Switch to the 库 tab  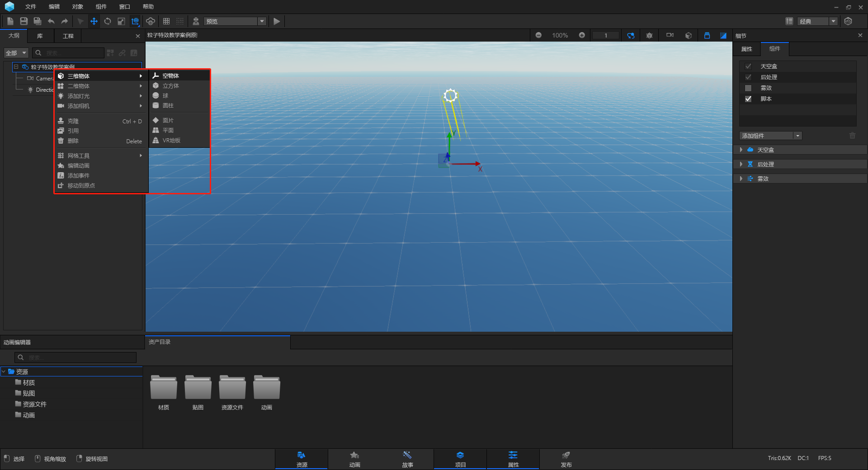[40, 36]
